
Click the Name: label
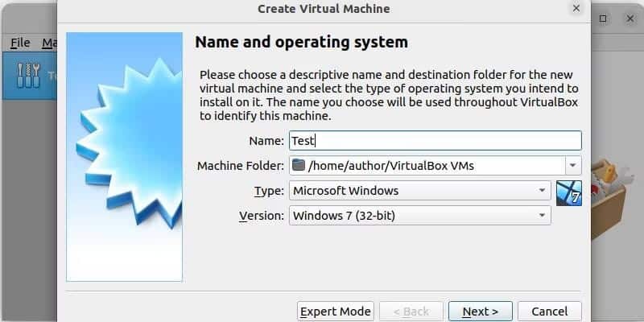click(266, 141)
